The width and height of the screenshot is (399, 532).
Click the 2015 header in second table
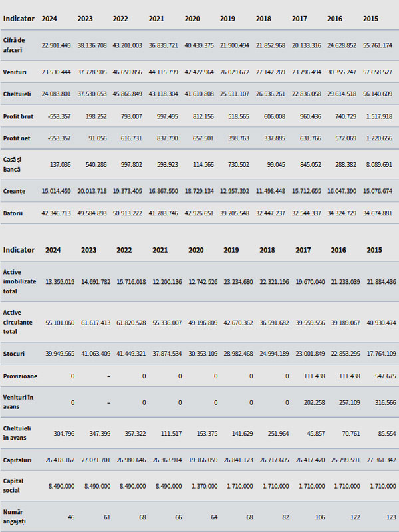click(374, 250)
